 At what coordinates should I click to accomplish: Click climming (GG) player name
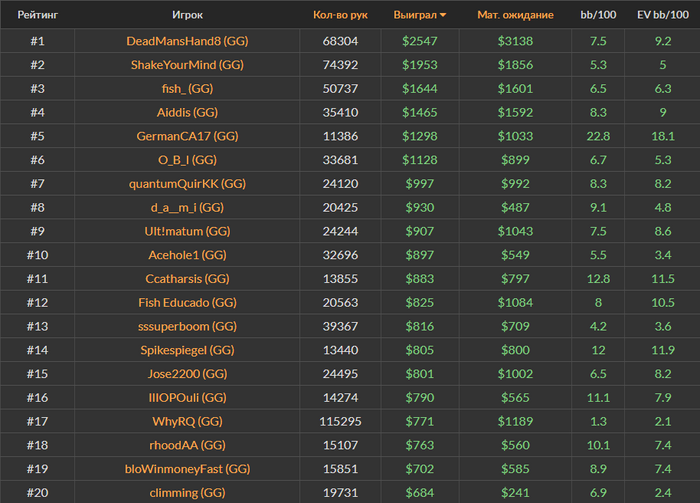pyautogui.click(x=188, y=492)
